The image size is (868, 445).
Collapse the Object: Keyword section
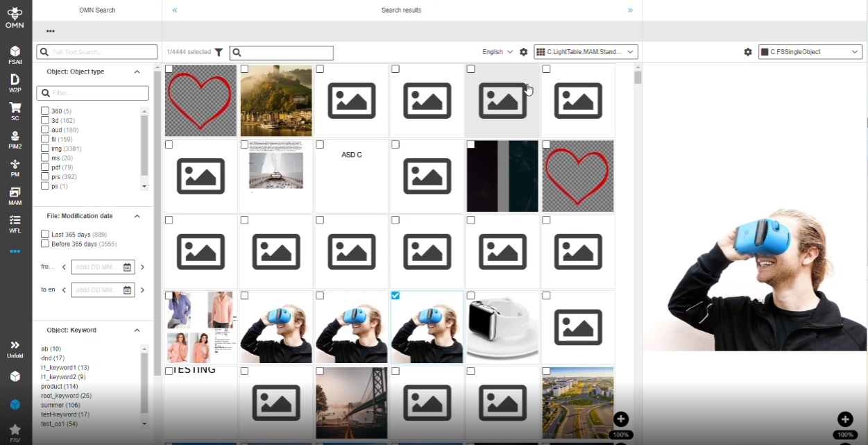coord(137,330)
